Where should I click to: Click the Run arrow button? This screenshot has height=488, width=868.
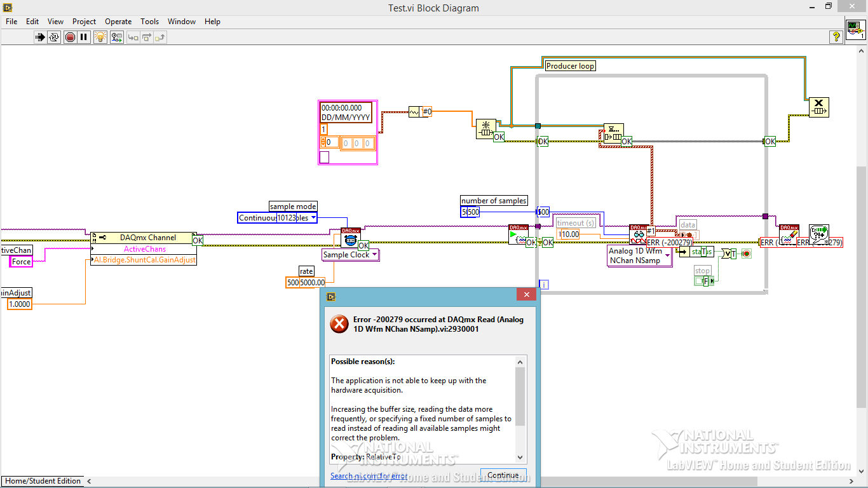pos(39,37)
